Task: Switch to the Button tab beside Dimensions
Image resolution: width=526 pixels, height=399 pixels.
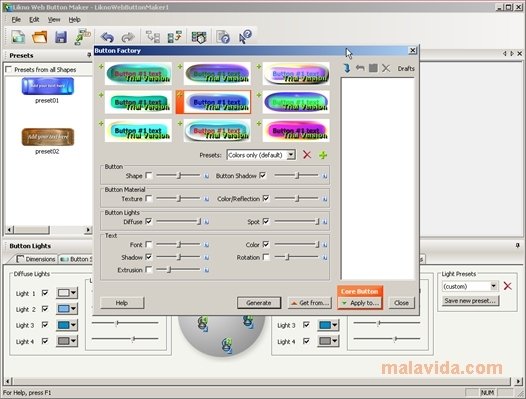Action: click(76, 259)
